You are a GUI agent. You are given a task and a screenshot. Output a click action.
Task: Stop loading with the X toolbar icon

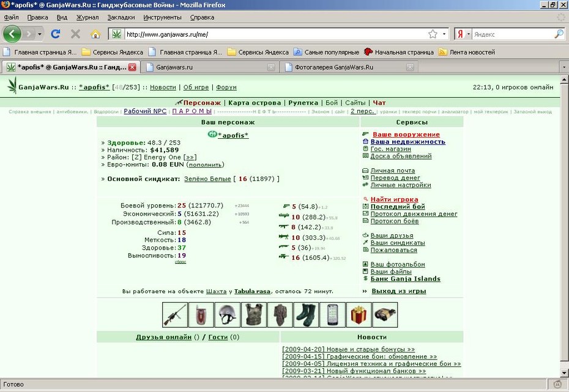(75, 34)
